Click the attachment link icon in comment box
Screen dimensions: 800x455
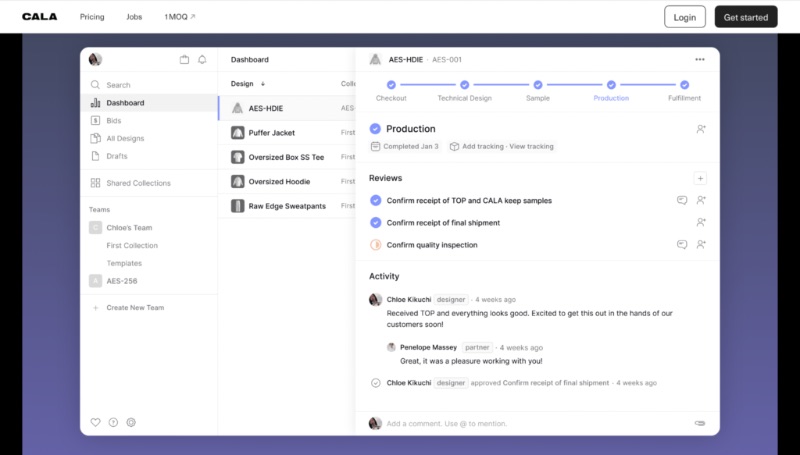(700, 423)
